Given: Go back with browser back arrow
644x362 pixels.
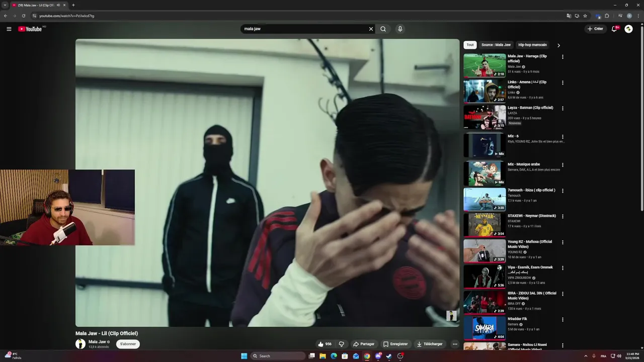Looking at the screenshot, I should 6,16.
